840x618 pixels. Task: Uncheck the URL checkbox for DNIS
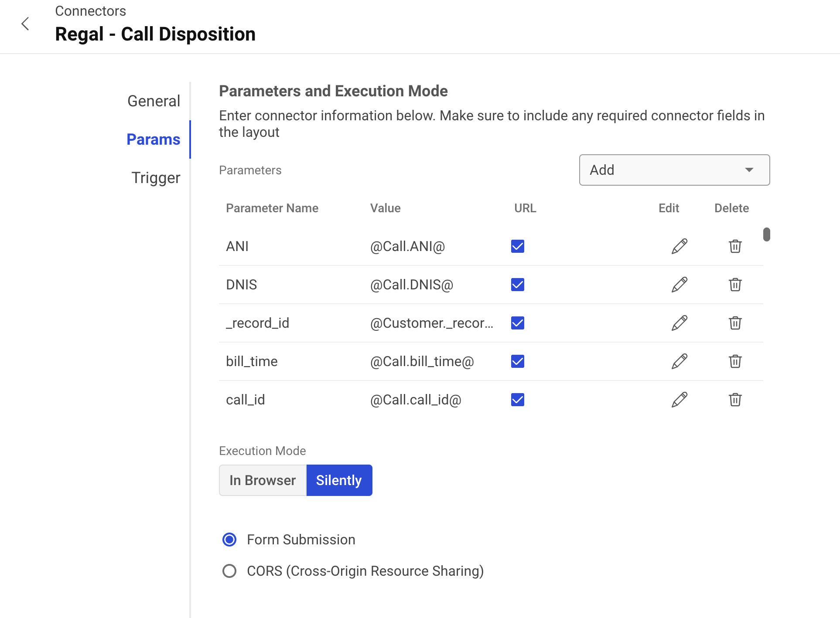pyautogui.click(x=517, y=285)
